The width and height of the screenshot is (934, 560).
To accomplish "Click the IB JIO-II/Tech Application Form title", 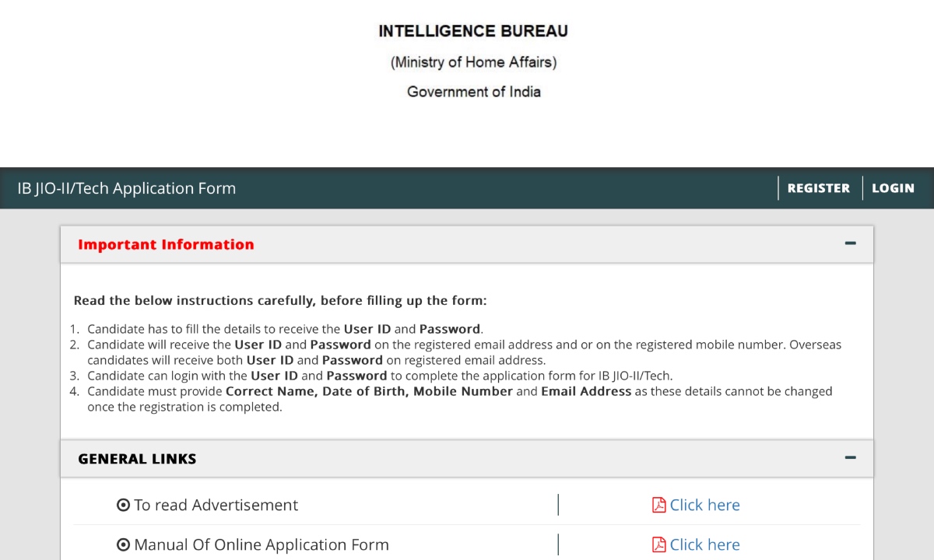I will (126, 188).
